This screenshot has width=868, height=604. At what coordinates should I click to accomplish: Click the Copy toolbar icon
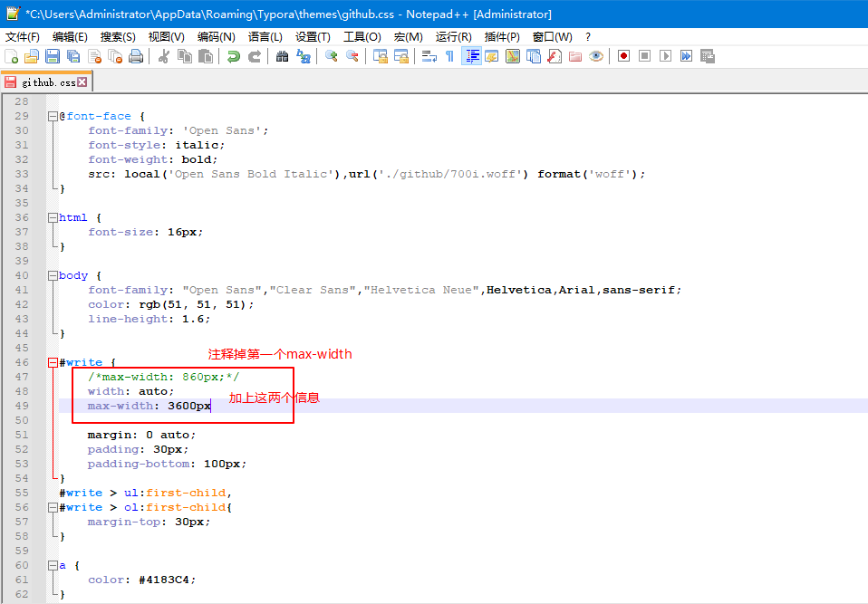click(184, 56)
